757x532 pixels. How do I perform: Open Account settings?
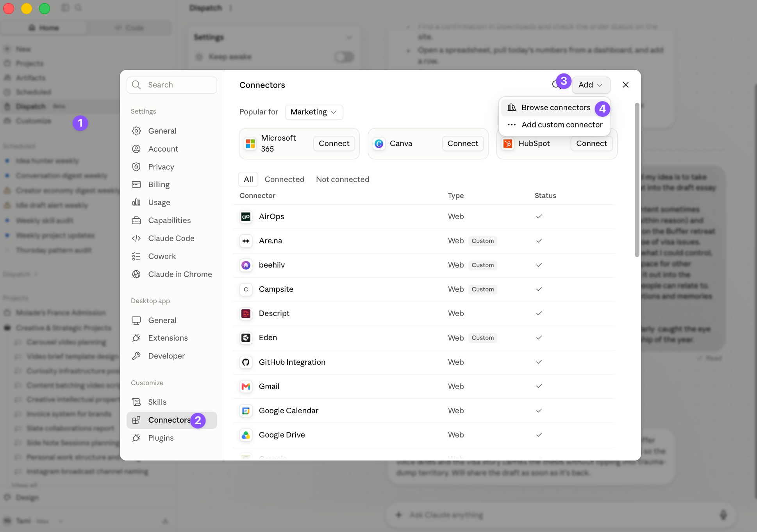(172, 149)
